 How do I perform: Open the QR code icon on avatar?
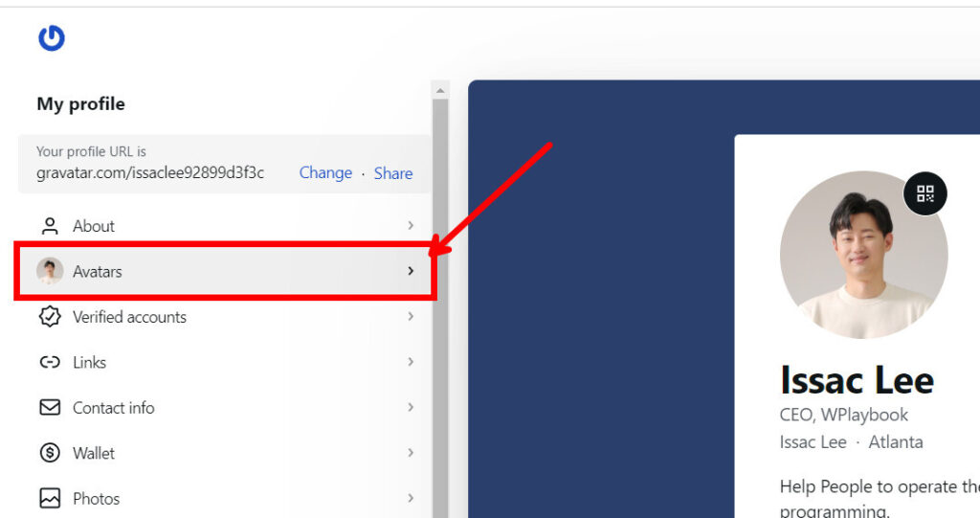pos(925,193)
